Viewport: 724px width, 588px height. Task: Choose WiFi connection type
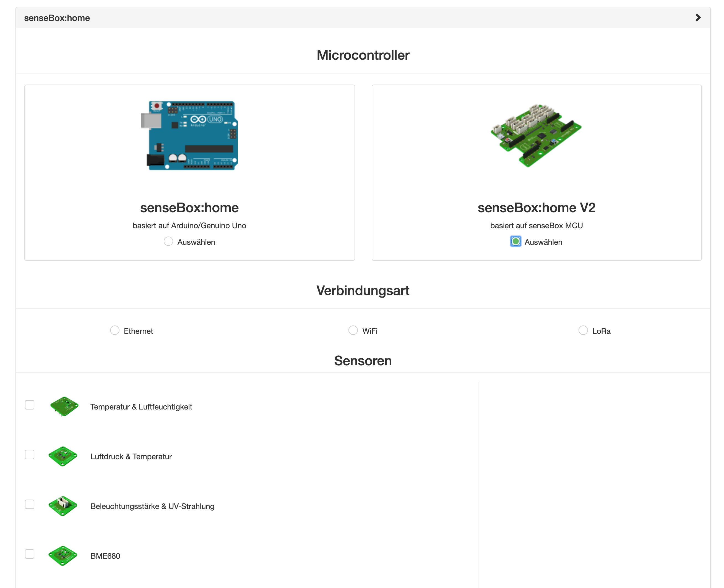click(x=353, y=330)
